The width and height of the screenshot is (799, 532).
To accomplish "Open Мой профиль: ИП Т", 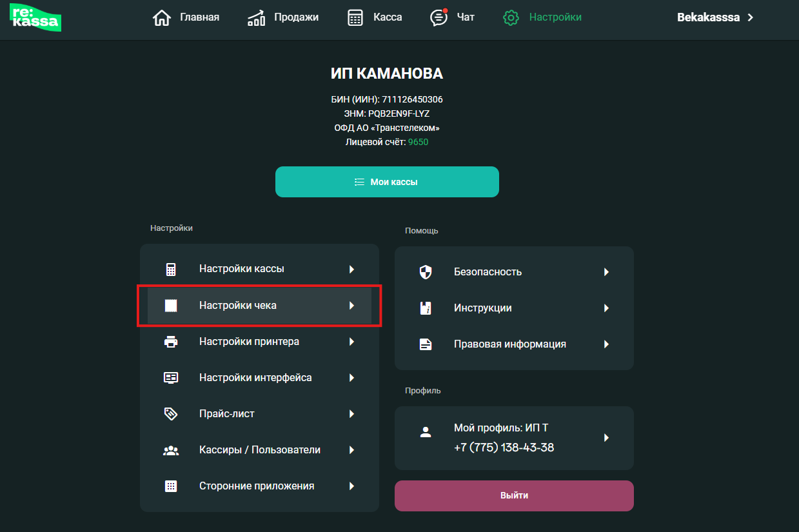I will coord(514,438).
